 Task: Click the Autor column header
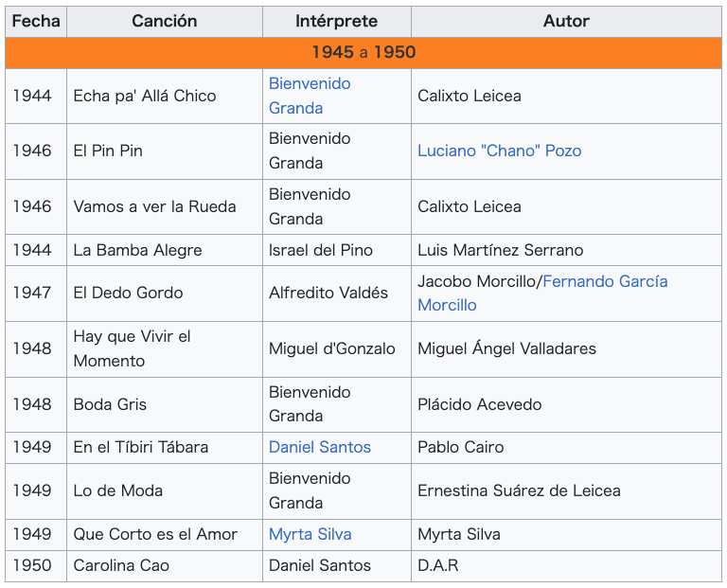tap(566, 22)
